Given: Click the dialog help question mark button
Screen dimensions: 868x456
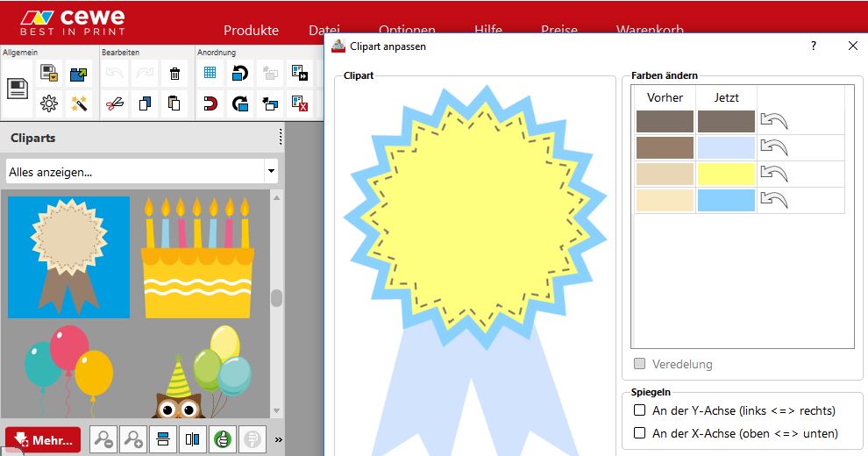Looking at the screenshot, I should click(814, 46).
